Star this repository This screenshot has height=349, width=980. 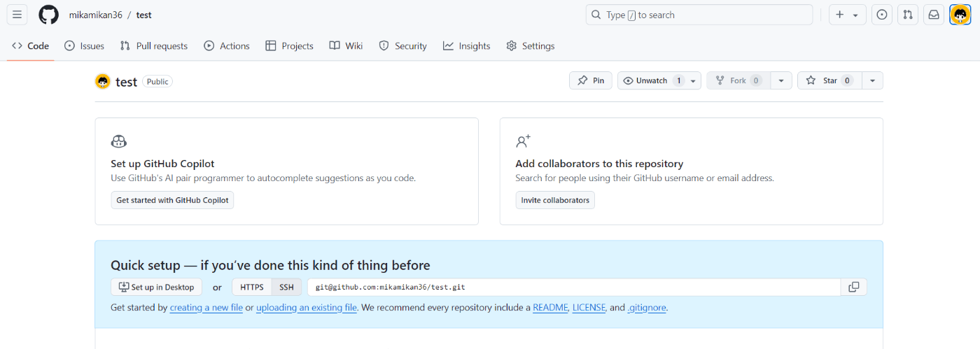829,80
